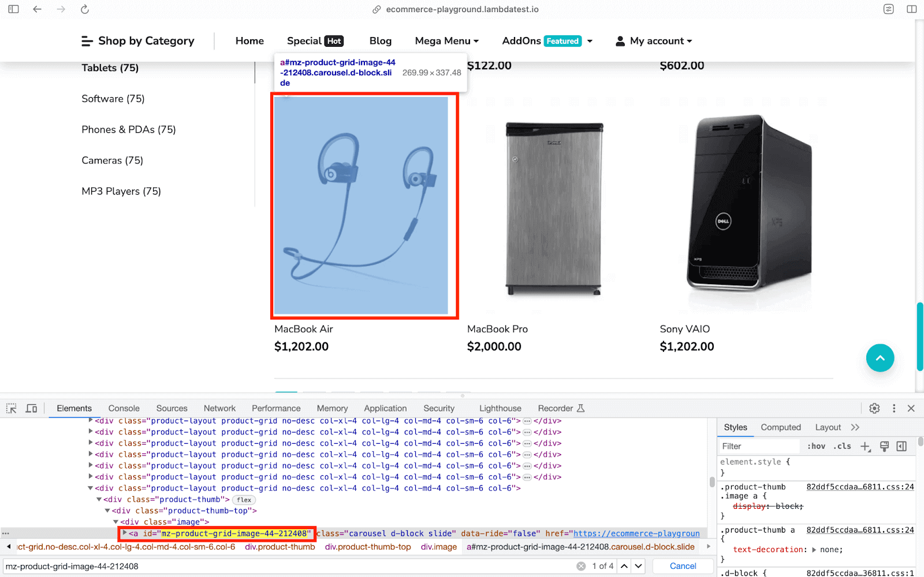Click the browser split view icon
Viewport: 924px width, 577px height.
912,9
